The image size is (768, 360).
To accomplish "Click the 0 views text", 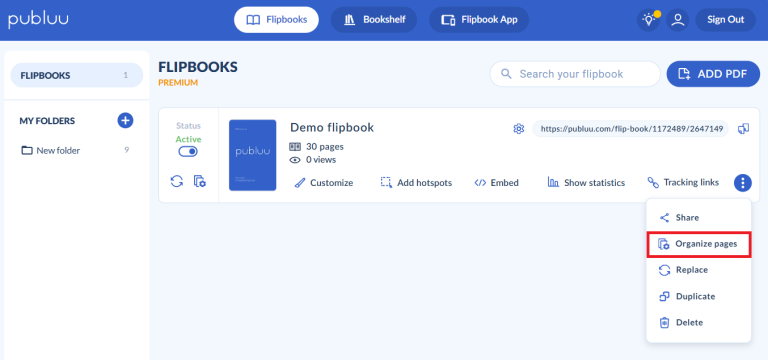I will coord(321,160).
